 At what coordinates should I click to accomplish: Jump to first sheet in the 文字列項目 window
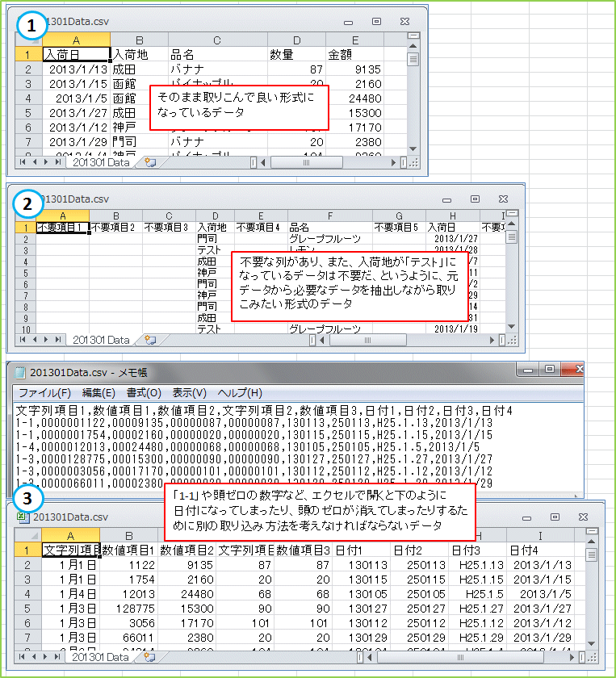click(x=23, y=657)
